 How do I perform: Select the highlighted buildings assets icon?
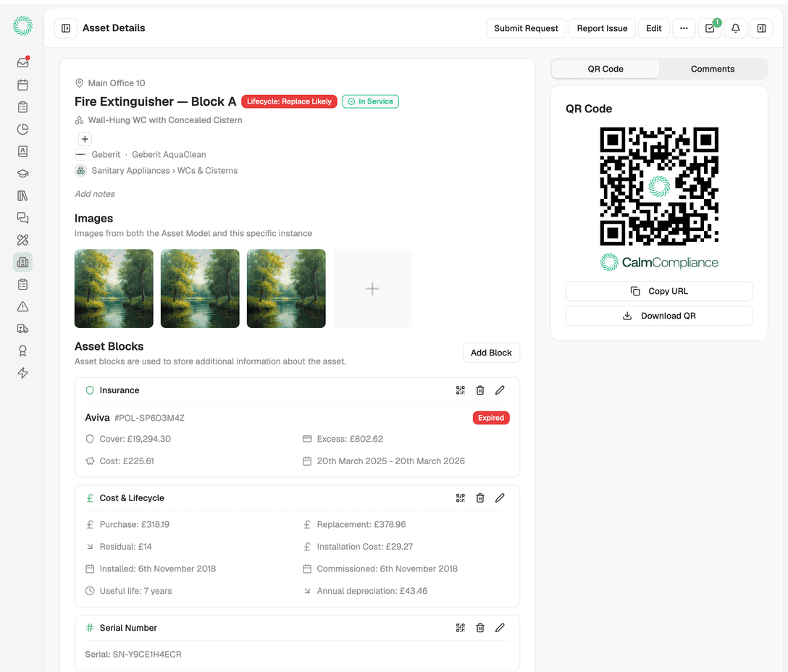[x=22, y=262]
